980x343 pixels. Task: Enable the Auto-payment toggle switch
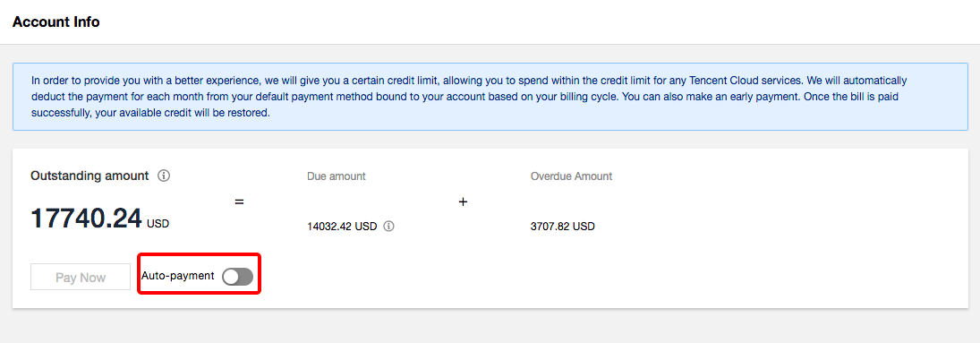click(237, 277)
